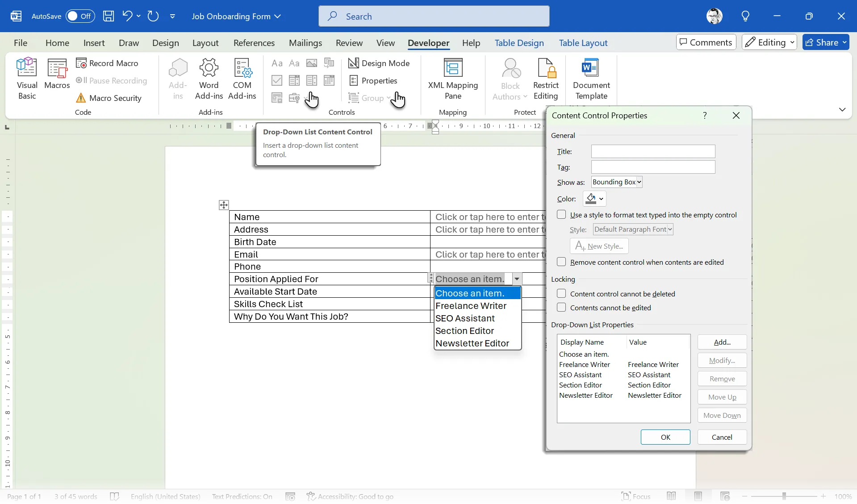Switch to Read Mode in status bar
Image resolution: width=857 pixels, height=504 pixels.
(671, 496)
